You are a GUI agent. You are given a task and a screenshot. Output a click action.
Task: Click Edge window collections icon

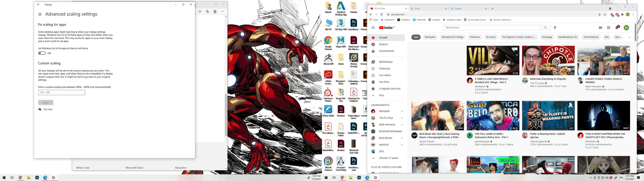coord(207,11)
